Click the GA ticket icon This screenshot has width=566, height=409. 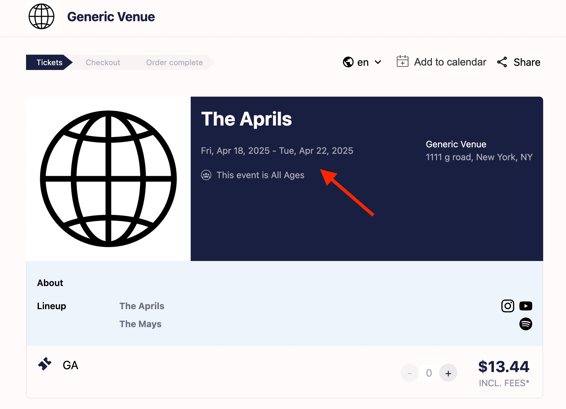pos(45,364)
